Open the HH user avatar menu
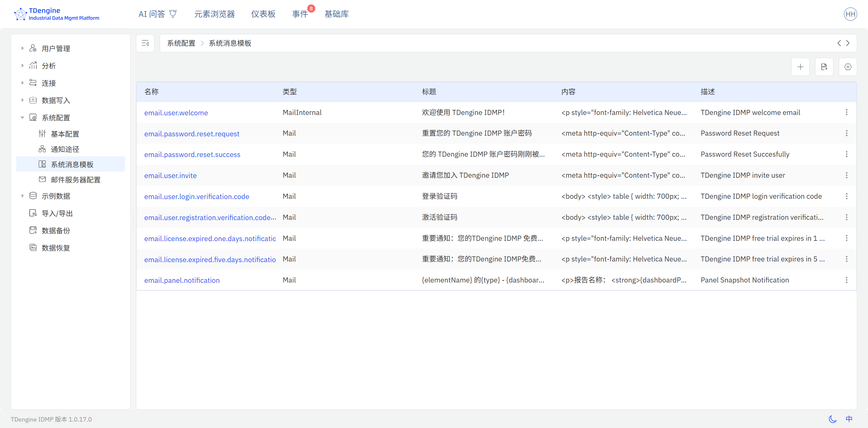This screenshot has width=868, height=428. click(850, 14)
